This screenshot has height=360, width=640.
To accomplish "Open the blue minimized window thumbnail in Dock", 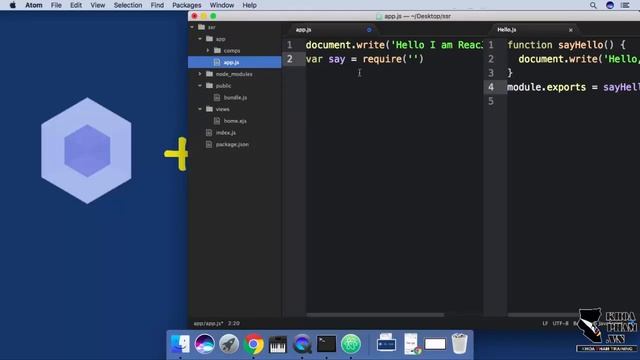I will tap(386, 343).
